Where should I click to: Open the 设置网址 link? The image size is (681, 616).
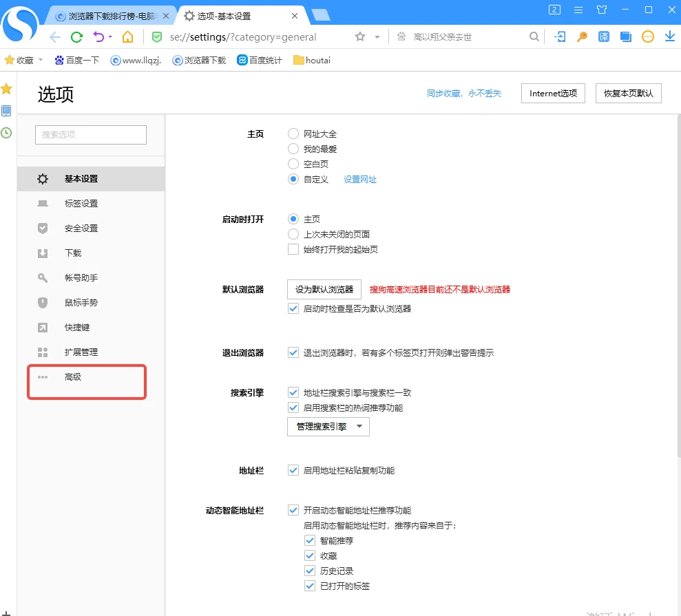tap(359, 179)
